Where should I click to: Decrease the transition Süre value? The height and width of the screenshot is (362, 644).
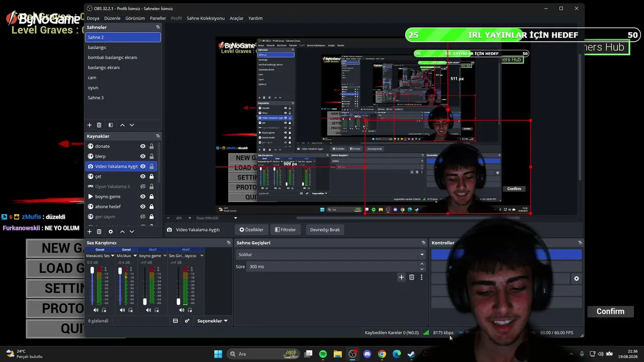[423, 268]
